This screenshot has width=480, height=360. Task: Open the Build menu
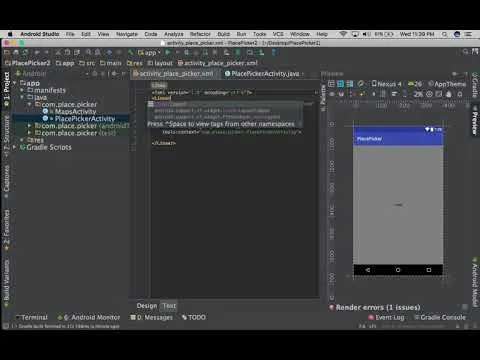click(x=223, y=34)
